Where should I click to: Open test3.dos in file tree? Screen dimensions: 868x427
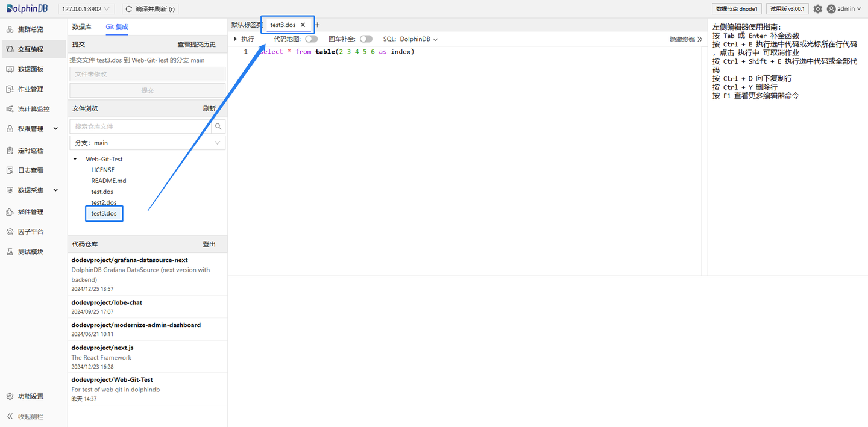104,214
